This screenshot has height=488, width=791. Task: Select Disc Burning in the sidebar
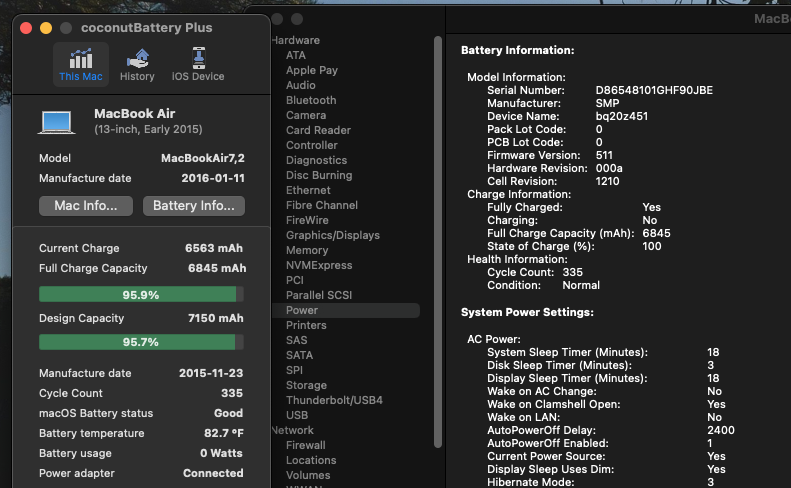pos(319,175)
